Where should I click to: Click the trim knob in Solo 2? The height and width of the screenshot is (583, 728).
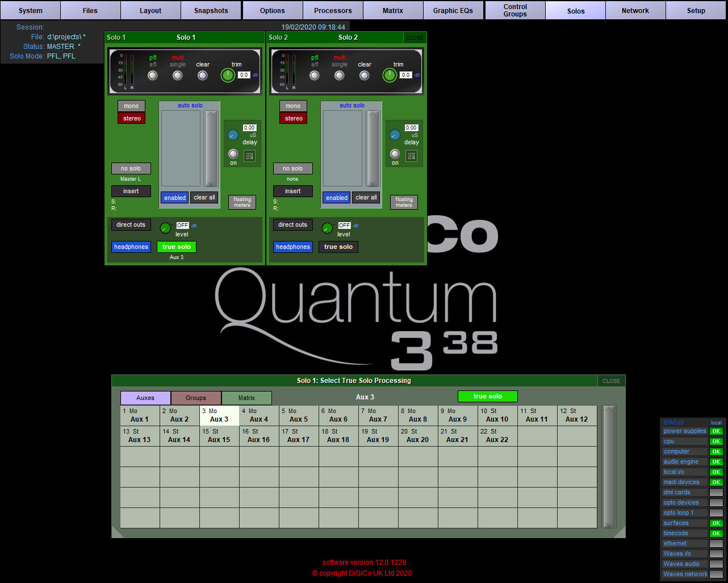point(390,75)
